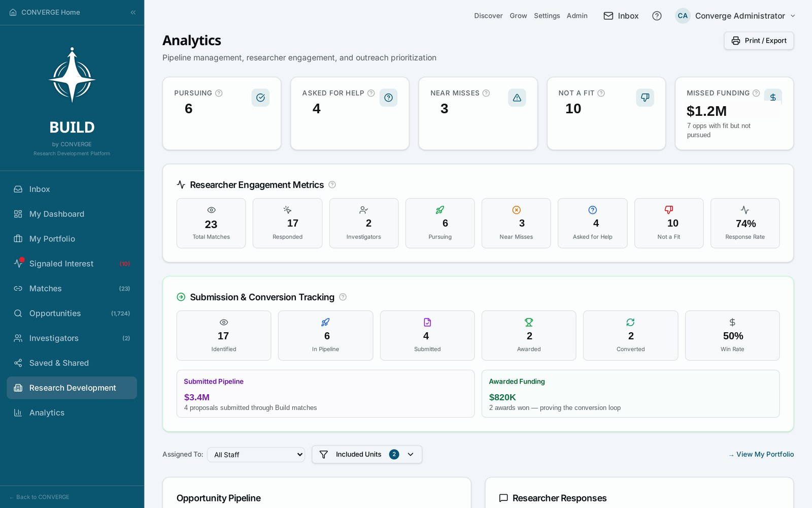
Task: Click Back to CONVERGE link
Action: click(x=39, y=497)
